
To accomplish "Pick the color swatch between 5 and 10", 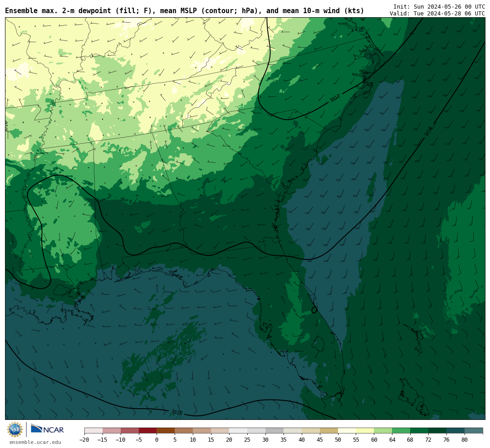I will [184, 431].
